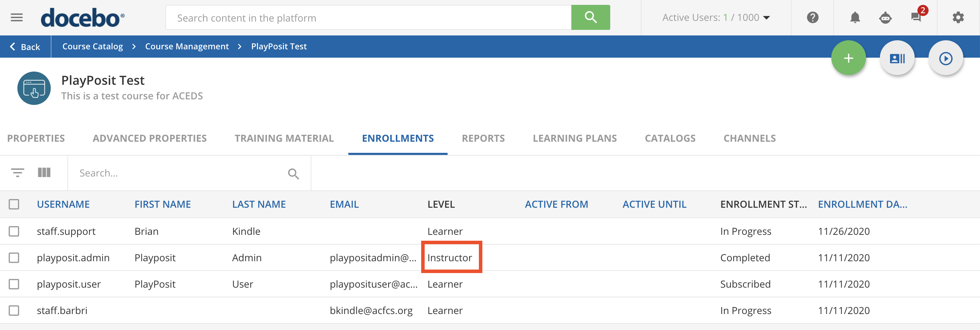Click the green search magnifier button

tap(590, 17)
